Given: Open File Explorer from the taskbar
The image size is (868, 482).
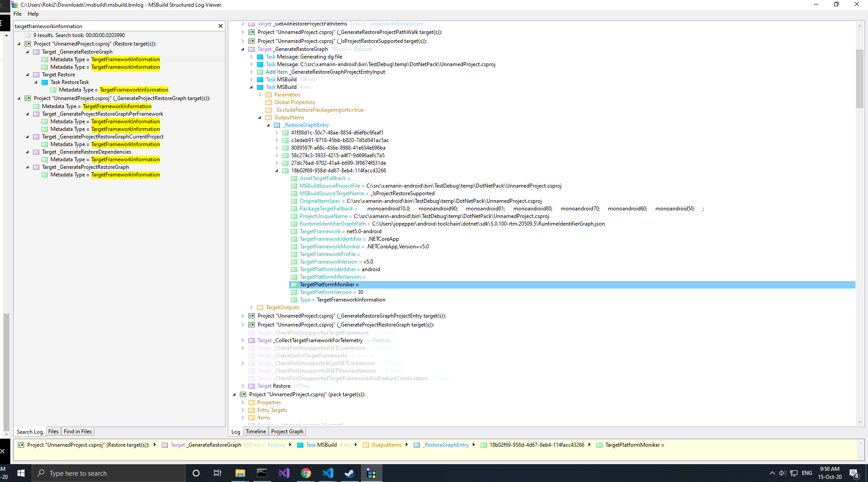Looking at the screenshot, I should click(x=240, y=473).
